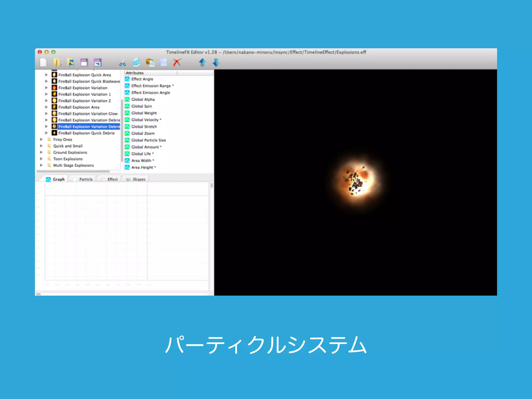
Task: Click the Copy documents icon
Action: 136,63
